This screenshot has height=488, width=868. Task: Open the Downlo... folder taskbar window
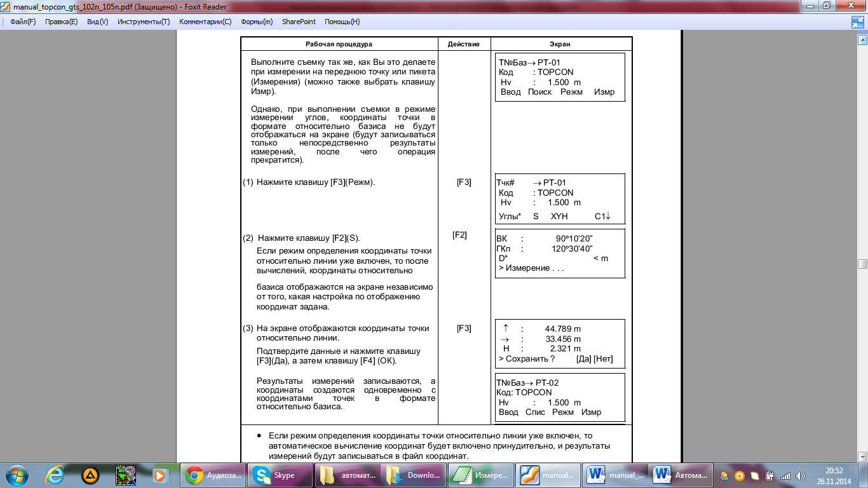coord(414,475)
